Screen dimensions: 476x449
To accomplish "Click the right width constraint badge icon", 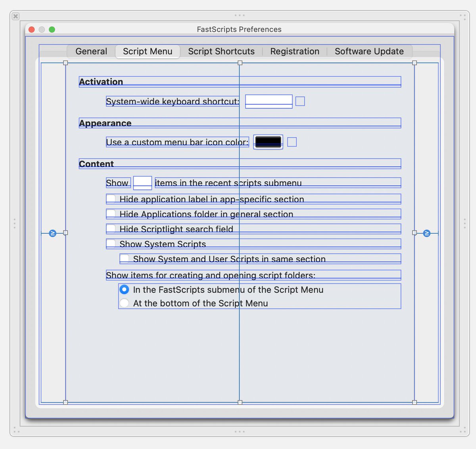I will coord(427,233).
